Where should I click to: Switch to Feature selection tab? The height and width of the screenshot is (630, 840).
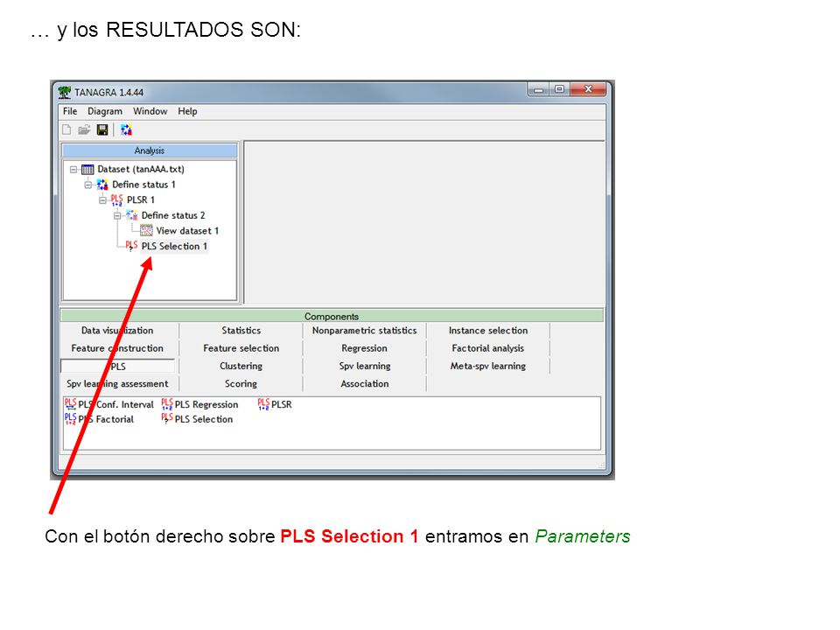pos(241,348)
